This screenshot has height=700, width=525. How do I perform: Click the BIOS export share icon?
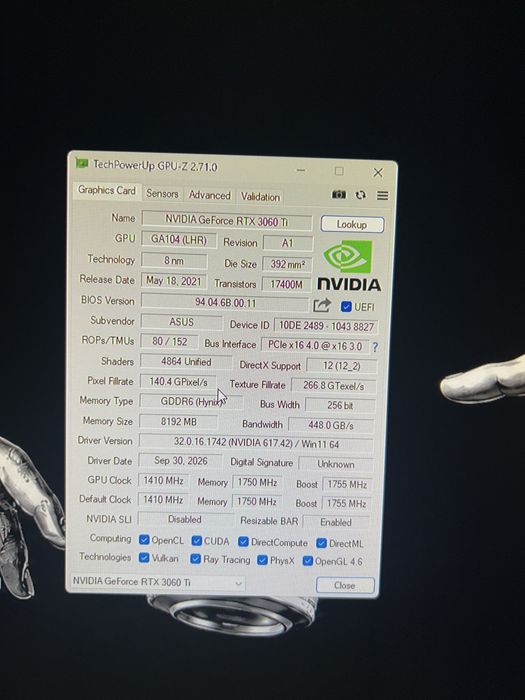(x=322, y=305)
